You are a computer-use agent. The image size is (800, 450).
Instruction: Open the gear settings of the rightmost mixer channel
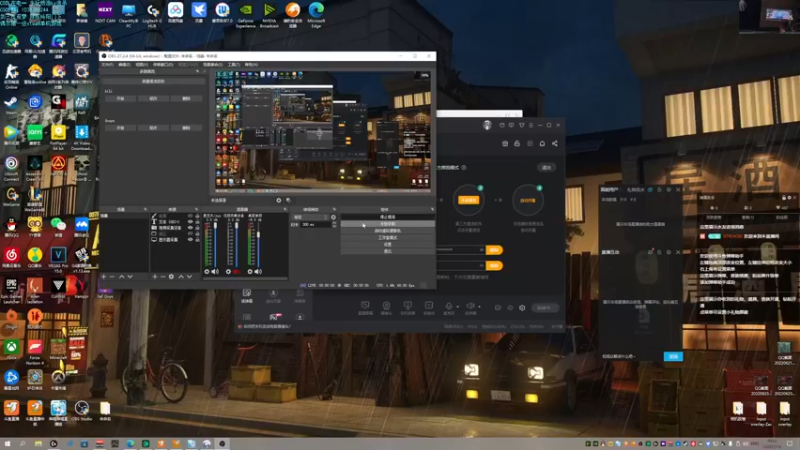pyautogui.click(x=250, y=272)
